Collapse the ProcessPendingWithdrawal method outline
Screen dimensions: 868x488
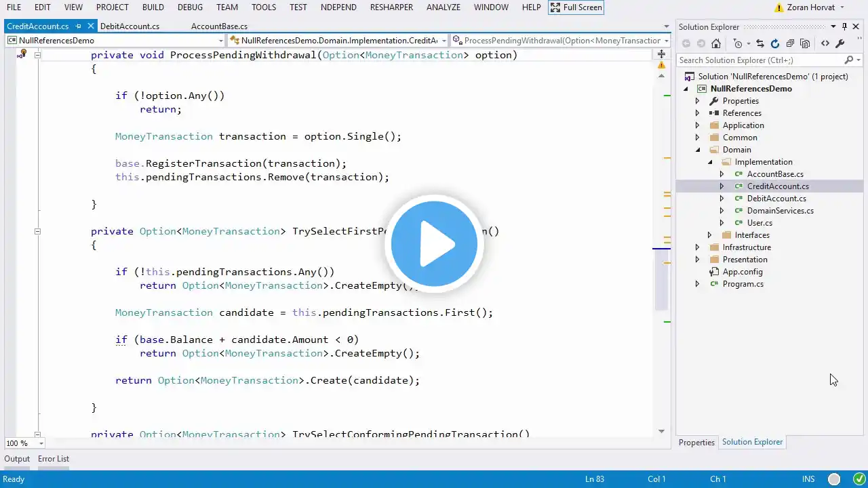click(x=37, y=55)
